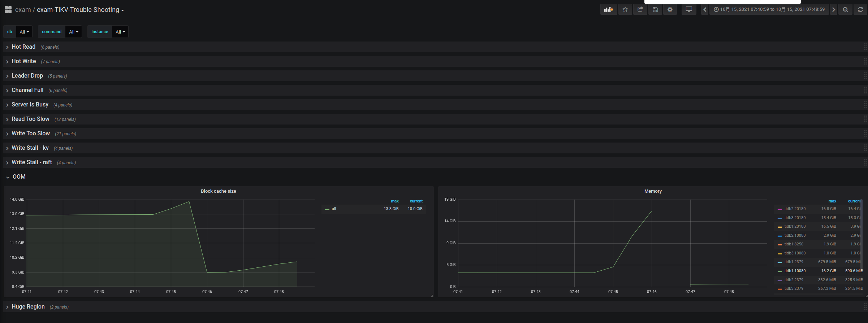Expand the Hot Read row
Viewport: 868px width, 323px height.
coord(23,47)
